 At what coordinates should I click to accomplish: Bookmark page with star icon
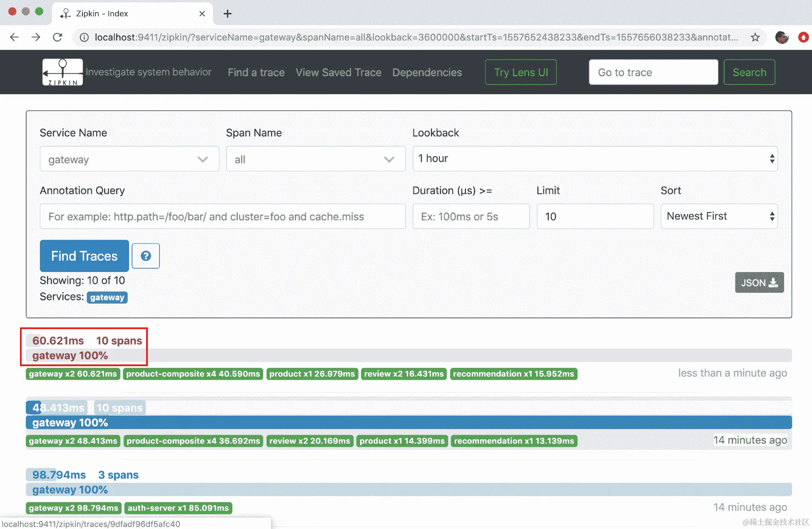(755, 37)
